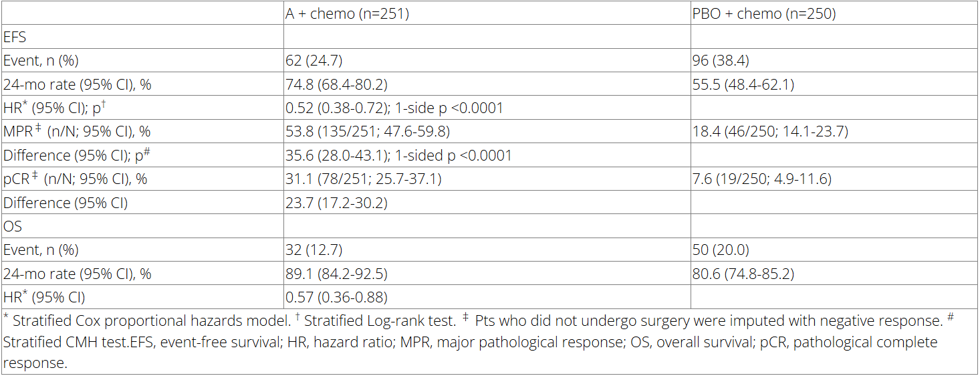Select the 74.8 (68.4-80.2) cell
The width and height of the screenshot is (980, 376).
[x=336, y=84]
